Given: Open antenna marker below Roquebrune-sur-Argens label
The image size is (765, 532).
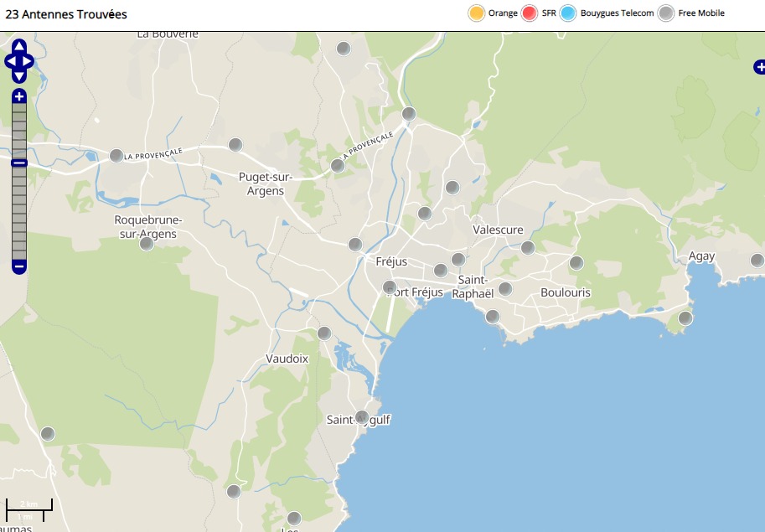Looking at the screenshot, I should click(x=147, y=244).
